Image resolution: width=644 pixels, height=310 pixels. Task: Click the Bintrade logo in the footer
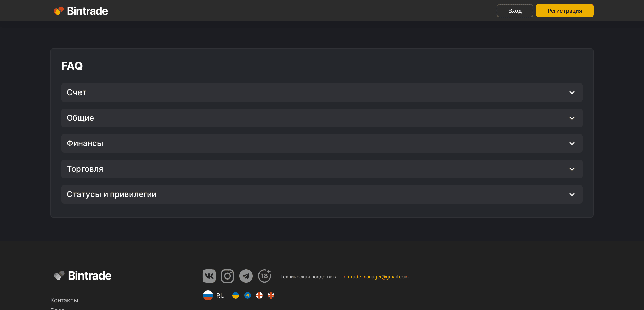[82, 275]
